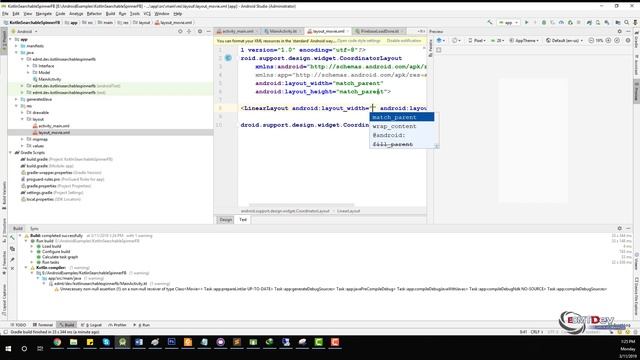Open the Tools menu
Viewport: 640px width, 360px height.
coord(135,14)
